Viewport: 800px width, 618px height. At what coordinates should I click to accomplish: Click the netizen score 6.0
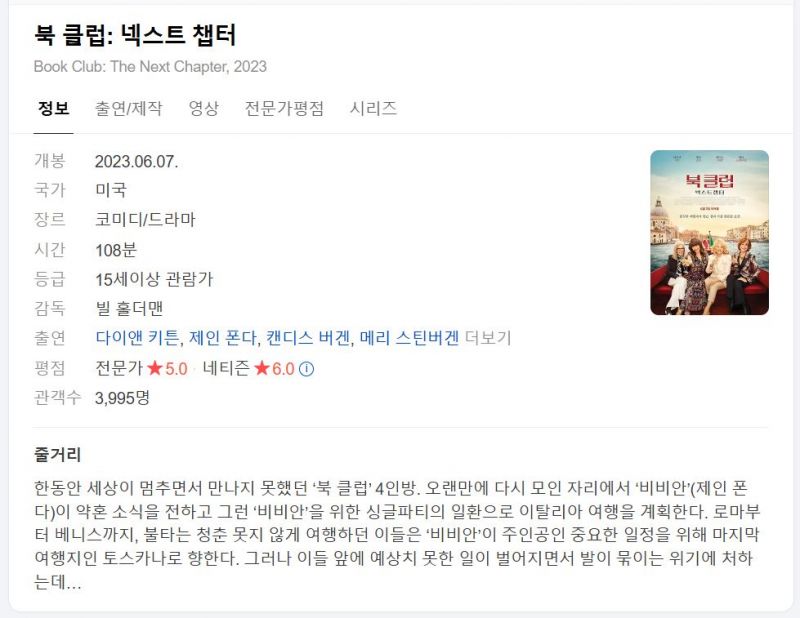(283, 368)
